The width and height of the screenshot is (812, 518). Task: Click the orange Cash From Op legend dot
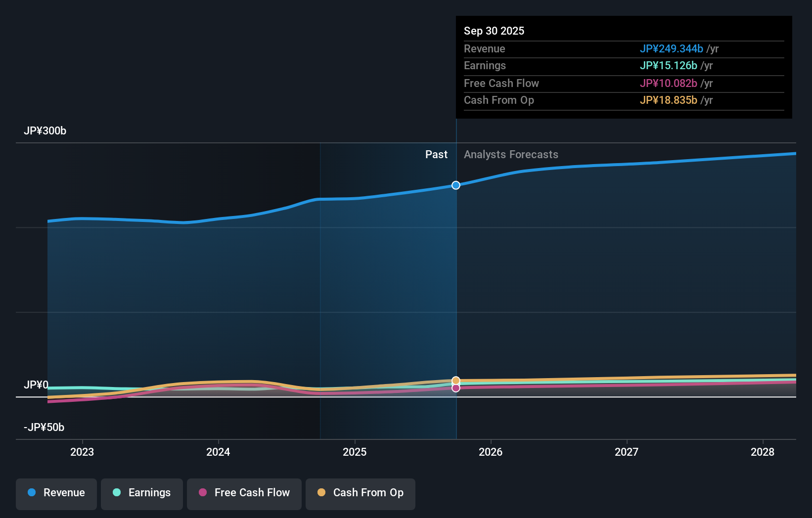pos(322,492)
